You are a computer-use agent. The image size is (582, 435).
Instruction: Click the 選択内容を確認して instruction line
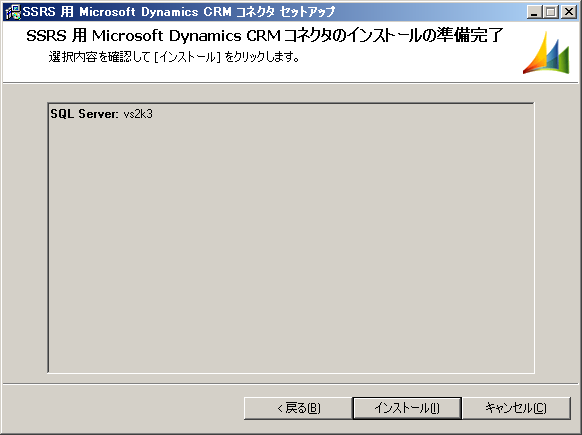pos(174,57)
